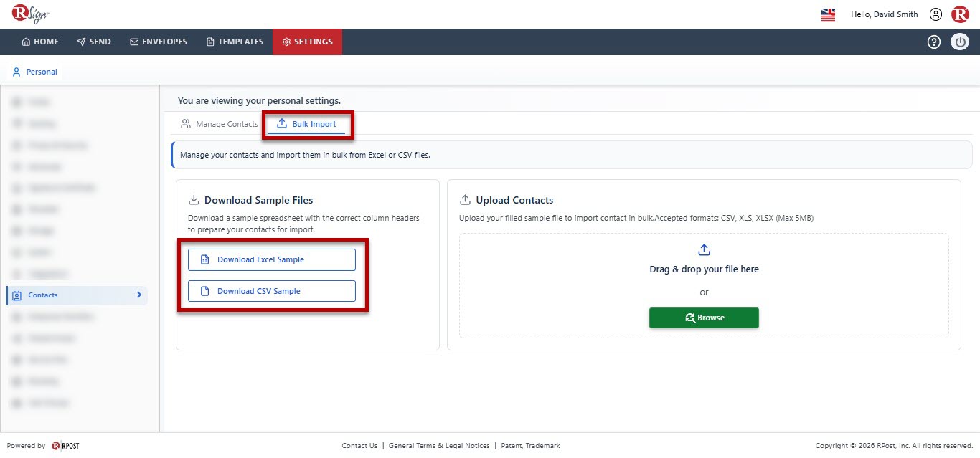Open the Contact Us link

[359, 446]
